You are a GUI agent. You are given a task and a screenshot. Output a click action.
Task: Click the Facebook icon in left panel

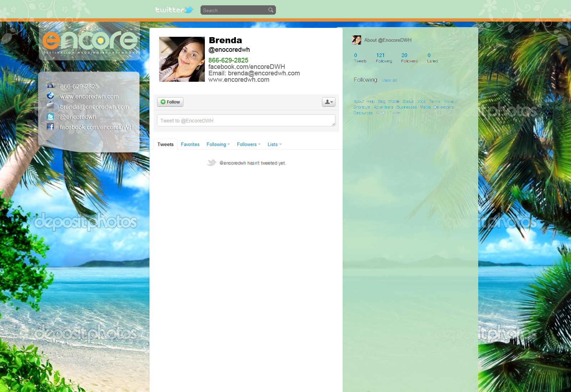tap(51, 127)
